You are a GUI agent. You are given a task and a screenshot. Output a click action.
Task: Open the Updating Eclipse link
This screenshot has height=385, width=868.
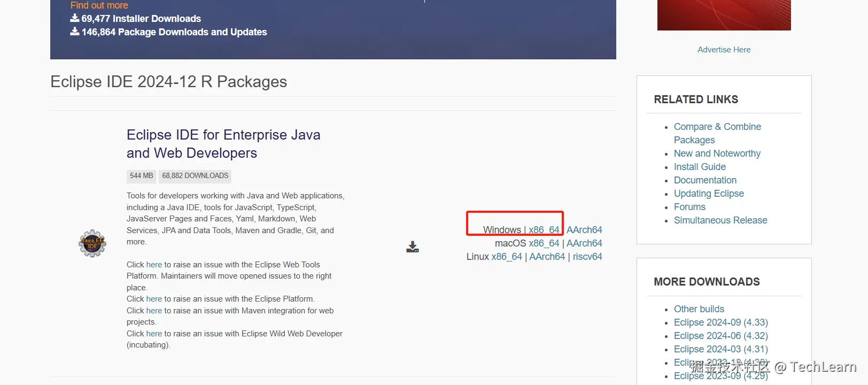point(709,194)
